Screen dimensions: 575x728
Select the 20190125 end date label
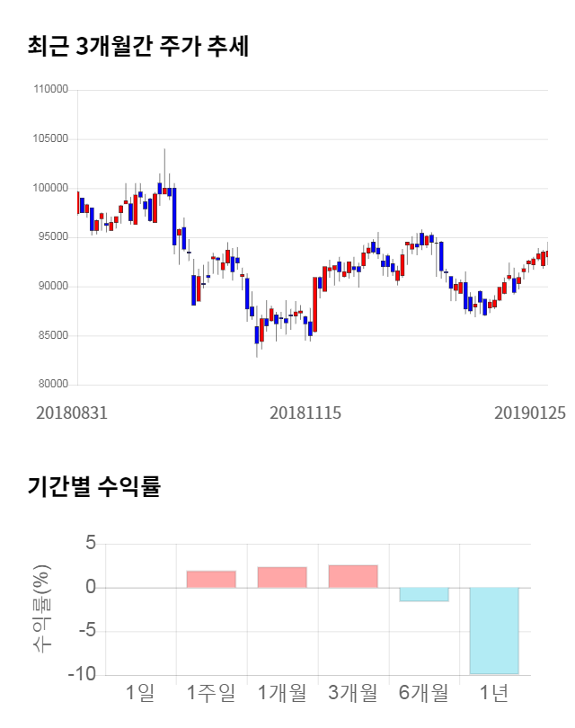(530, 413)
